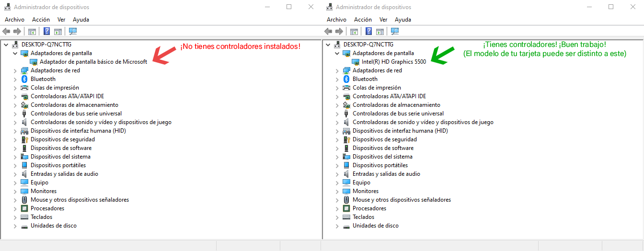Click the display adapter icon beside Intel(R) HD Graphics 5500
Viewport: 644px width, 251px height.
[x=356, y=62]
